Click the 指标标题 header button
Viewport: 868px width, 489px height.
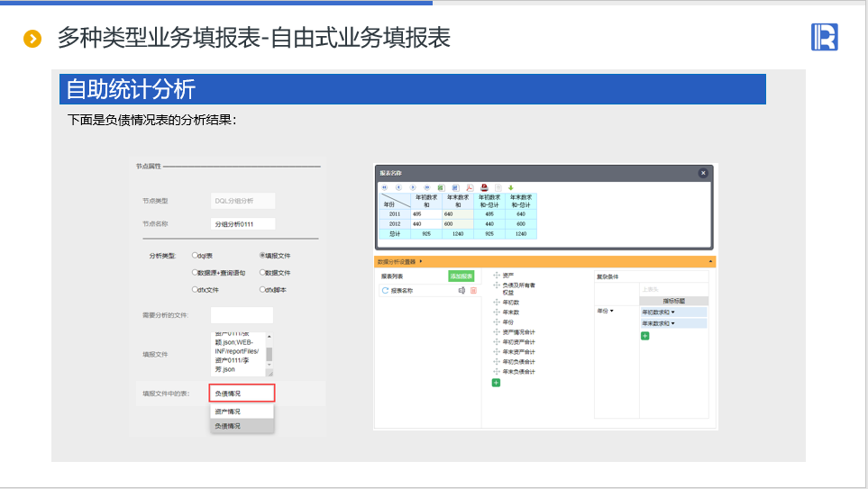click(673, 301)
